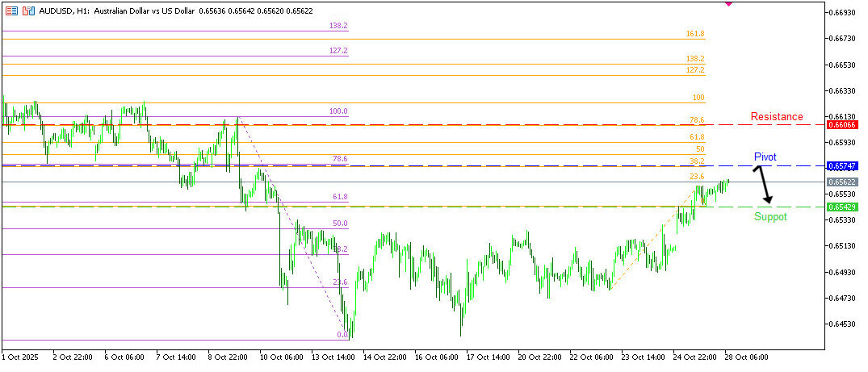Select the red Resistance text label
This screenshot has width=868, height=372.
pos(776,116)
